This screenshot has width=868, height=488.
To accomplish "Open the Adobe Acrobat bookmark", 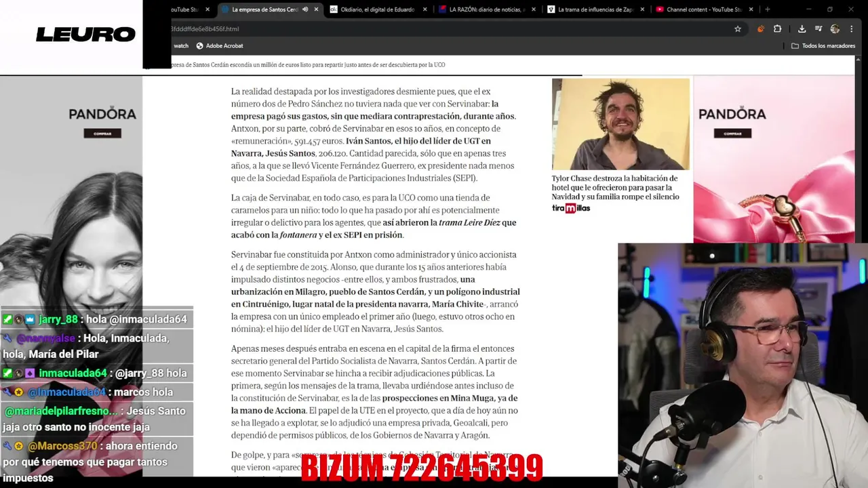I will pos(220,46).
